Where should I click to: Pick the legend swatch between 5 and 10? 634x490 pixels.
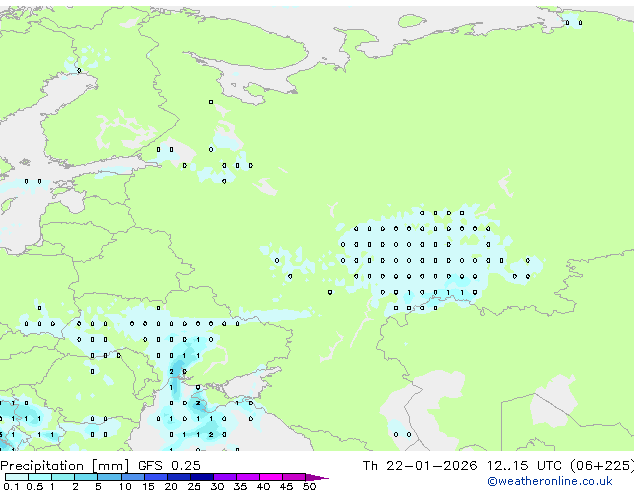tap(109, 477)
